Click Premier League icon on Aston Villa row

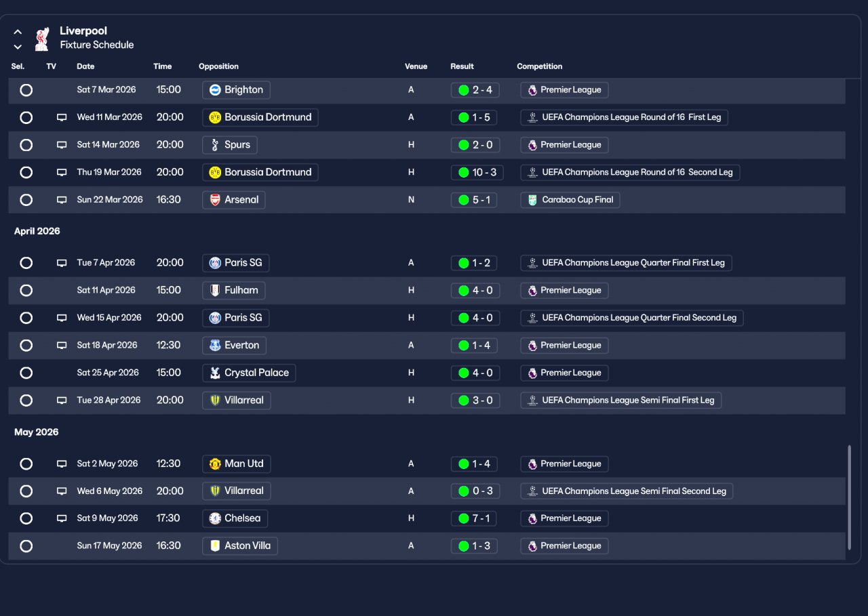click(532, 546)
